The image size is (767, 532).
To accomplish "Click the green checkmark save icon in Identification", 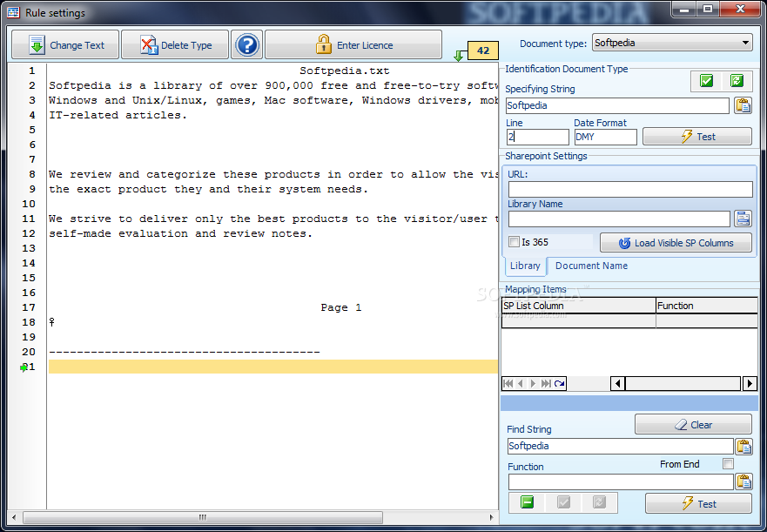I will point(706,81).
